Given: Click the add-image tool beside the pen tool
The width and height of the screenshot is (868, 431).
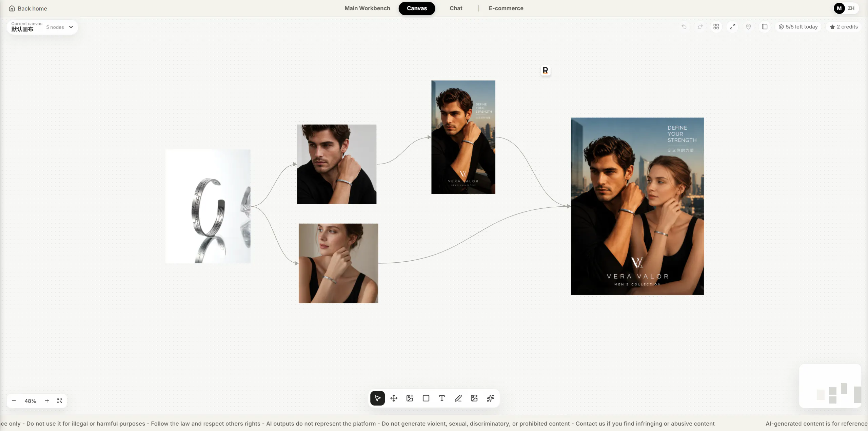Looking at the screenshot, I should [474, 398].
